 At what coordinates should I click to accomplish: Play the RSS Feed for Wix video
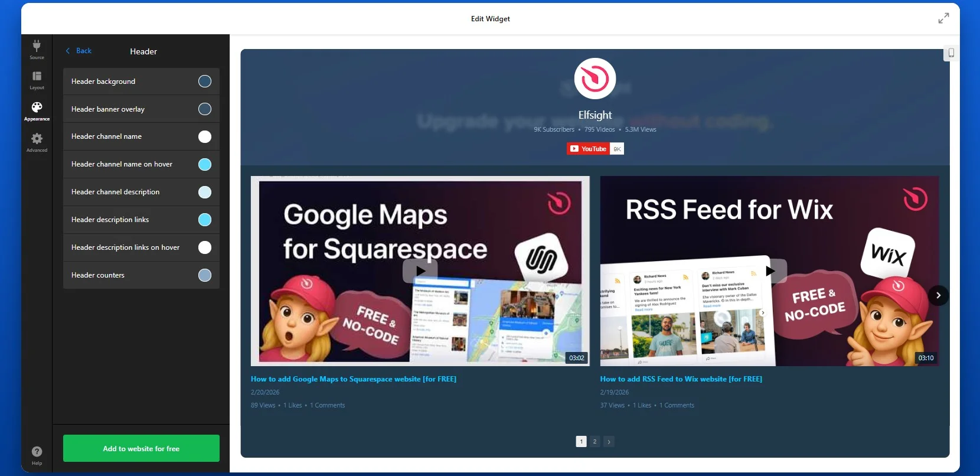coord(770,271)
